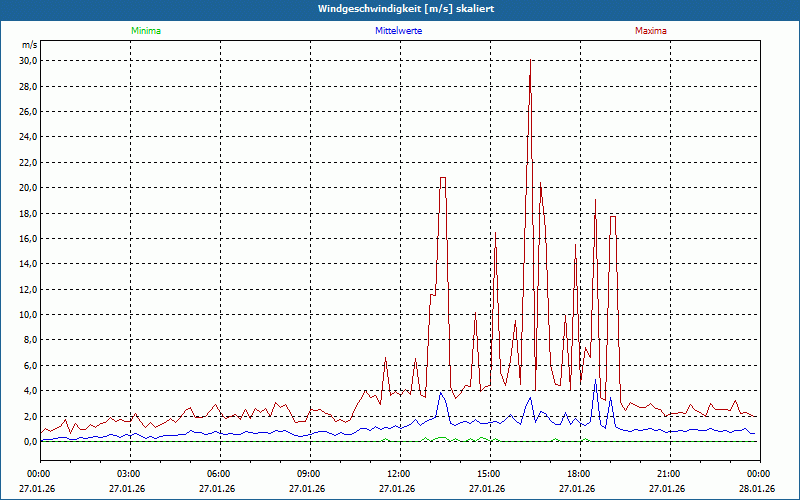Select the green "Minima" legend label

(x=146, y=31)
